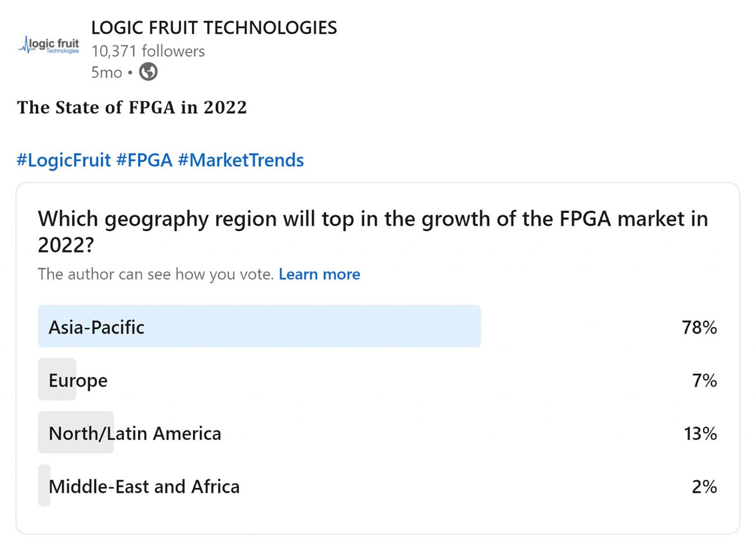The height and width of the screenshot is (547, 756).
Task: View the 10,371 followers list
Action: pos(148,51)
